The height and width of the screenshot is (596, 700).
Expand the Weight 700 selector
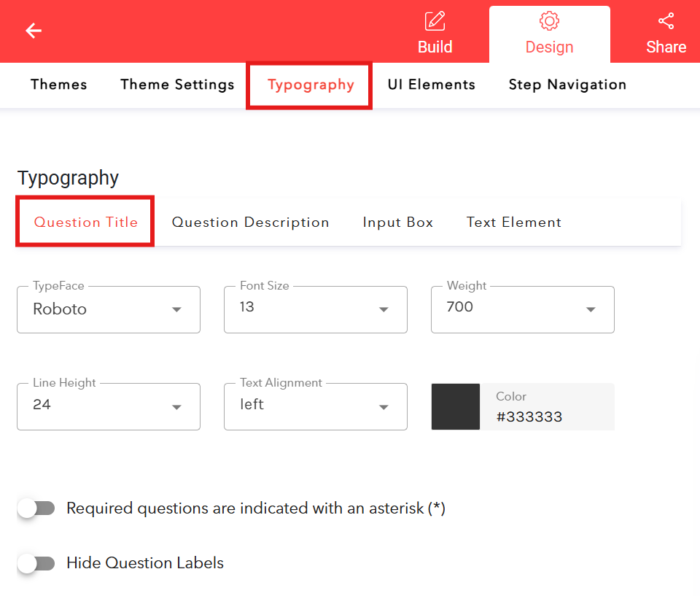point(522,309)
